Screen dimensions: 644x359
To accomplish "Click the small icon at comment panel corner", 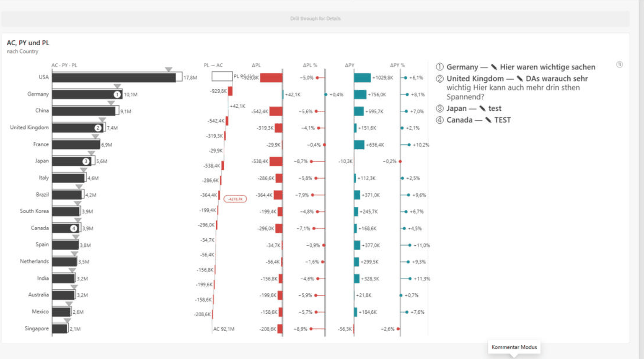I will point(619,64).
